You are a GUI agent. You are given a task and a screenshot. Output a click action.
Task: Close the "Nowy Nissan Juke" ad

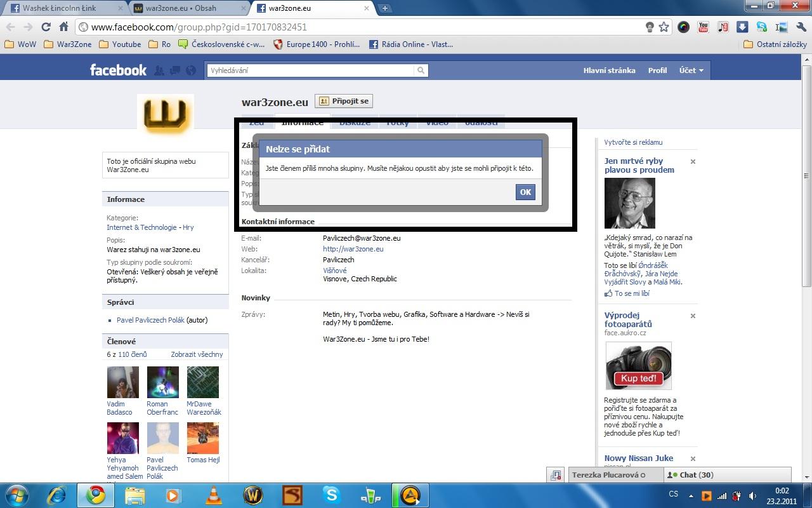click(x=693, y=459)
